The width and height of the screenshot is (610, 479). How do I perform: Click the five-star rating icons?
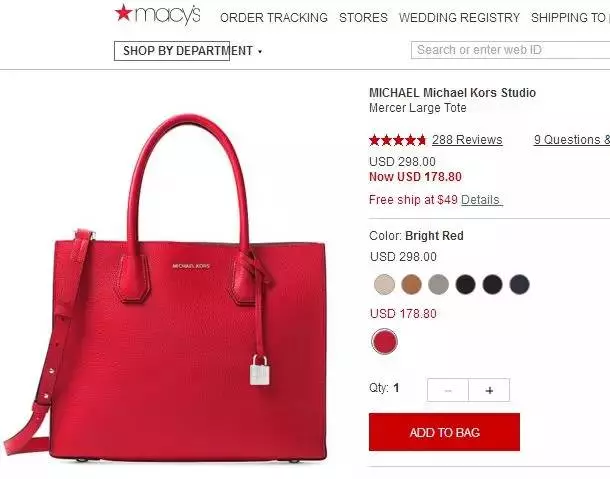(398, 140)
